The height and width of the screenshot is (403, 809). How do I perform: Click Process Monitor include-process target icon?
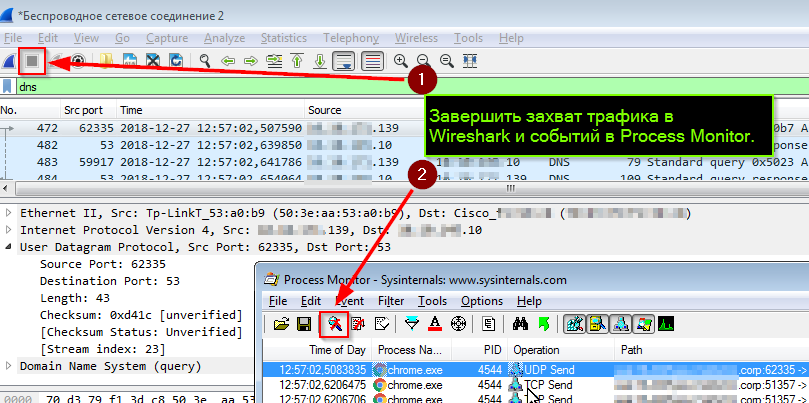458,324
